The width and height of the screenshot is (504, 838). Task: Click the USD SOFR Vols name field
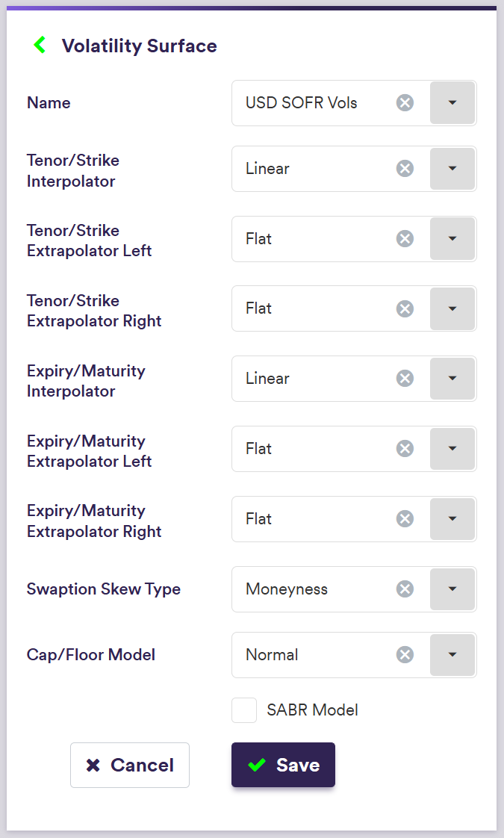pyautogui.click(x=314, y=103)
